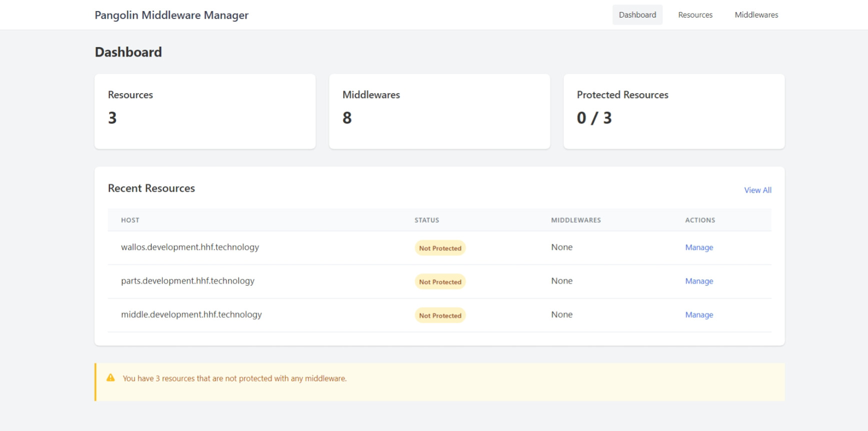
Task: Click the unprotected resources warning message text
Action: (x=235, y=378)
